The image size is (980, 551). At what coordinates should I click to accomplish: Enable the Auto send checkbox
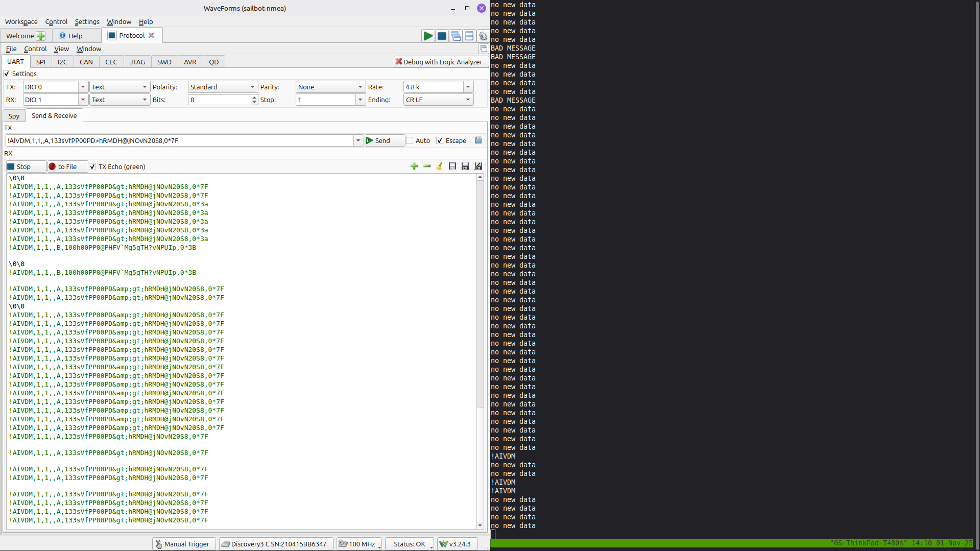click(x=410, y=140)
